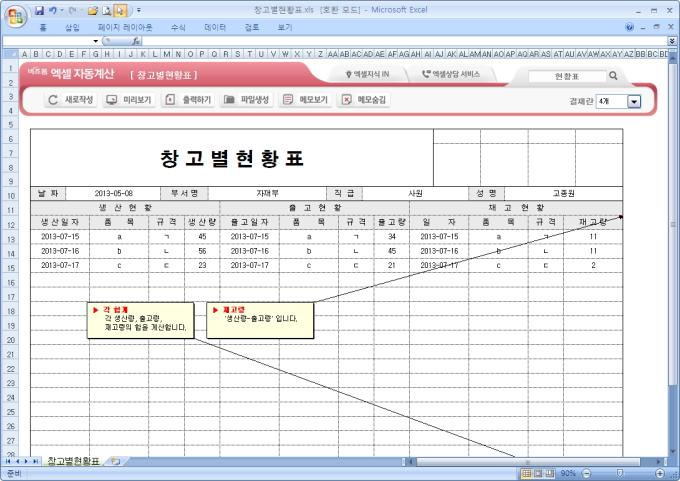Click the Select All corner of the sheet
The width and height of the screenshot is (680, 481).
pyautogui.click(x=11, y=54)
